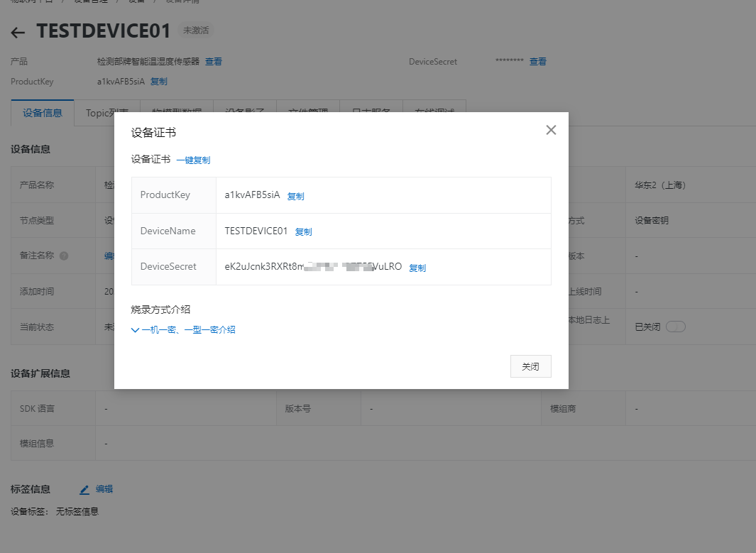The width and height of the screenshot is (756, 553).
Task: Copy the ProductKey on the background page
Action: click(158, 82)
